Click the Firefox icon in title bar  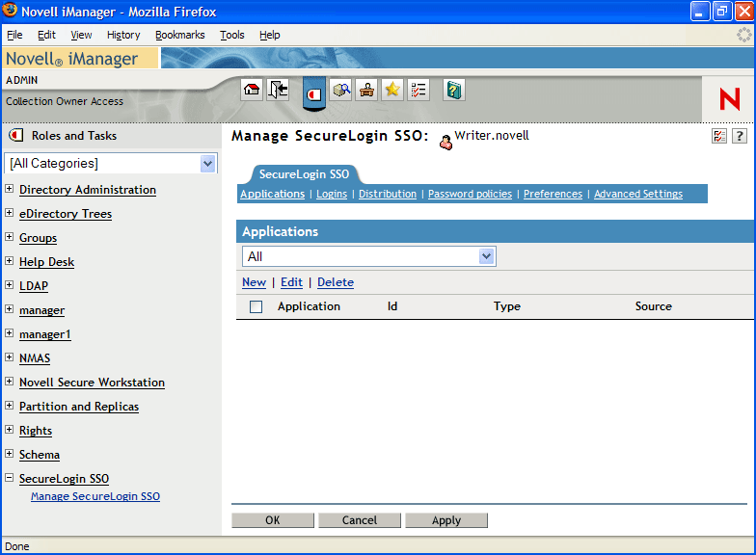point(10,10)
